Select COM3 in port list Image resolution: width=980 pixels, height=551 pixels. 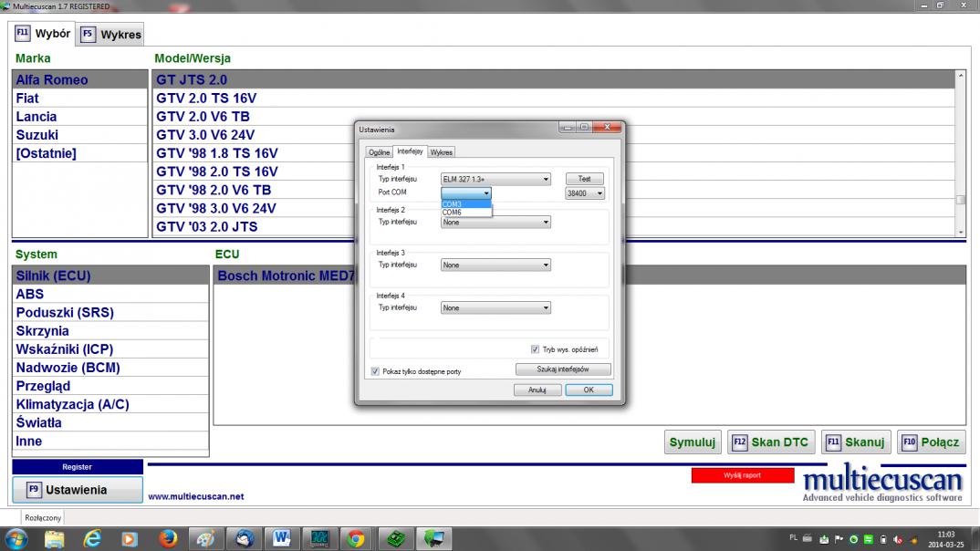tap(466, 204)
